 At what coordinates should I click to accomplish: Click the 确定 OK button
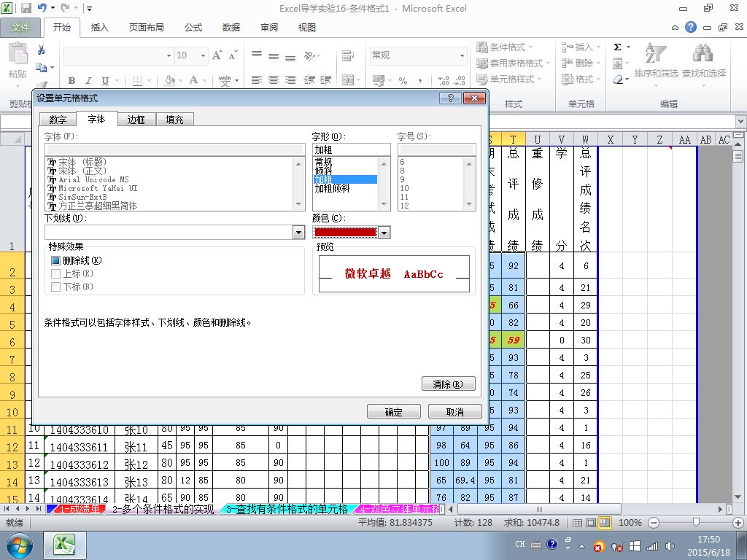click(394, 412)
